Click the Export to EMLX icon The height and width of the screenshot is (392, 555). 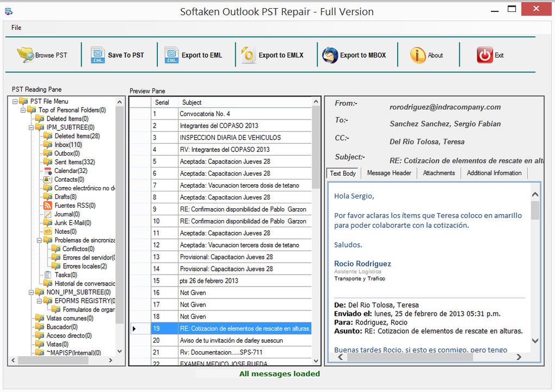(x=247, y=54)
